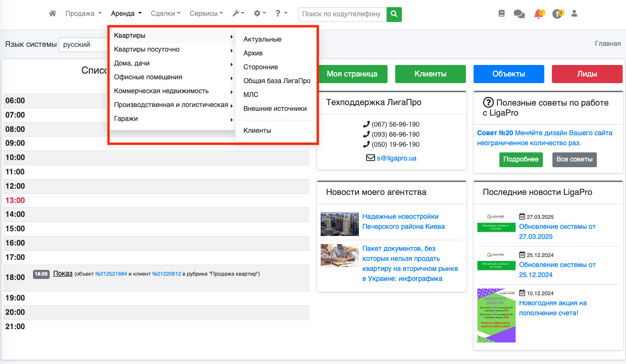Open the bell notifications icon
The image size is (626, 364).
coord(539,14)
